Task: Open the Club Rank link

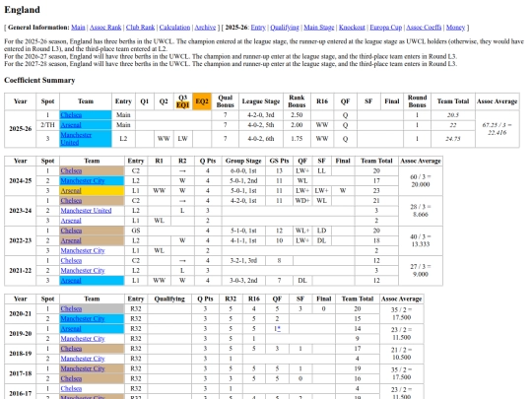Action: pyautogui.click(x=141, y=28)
